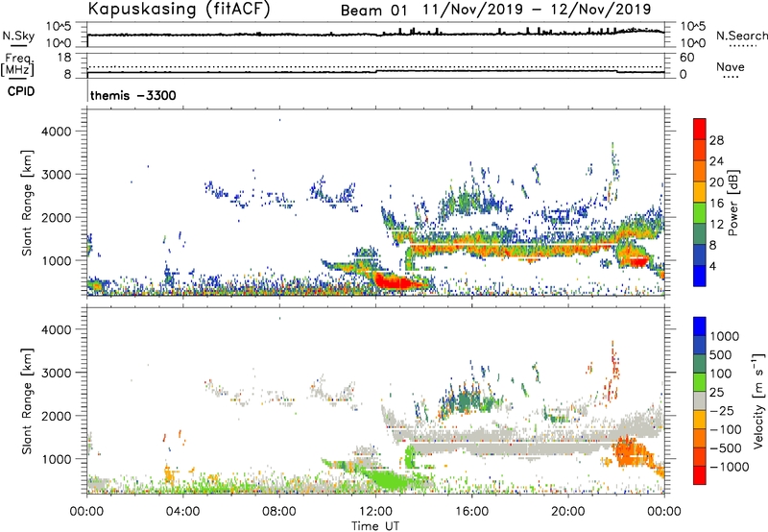The width and height of the screenshot is (768, 532).
Task: Click the dotted Nave line in frequency panel
Action: point(375,66)
